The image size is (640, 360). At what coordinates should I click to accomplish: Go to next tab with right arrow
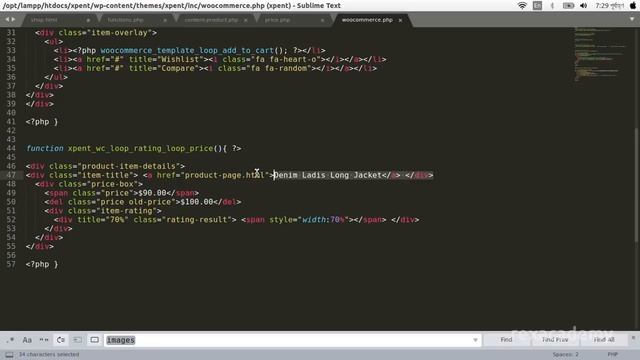pyautogui.click(x=13, y=19)
